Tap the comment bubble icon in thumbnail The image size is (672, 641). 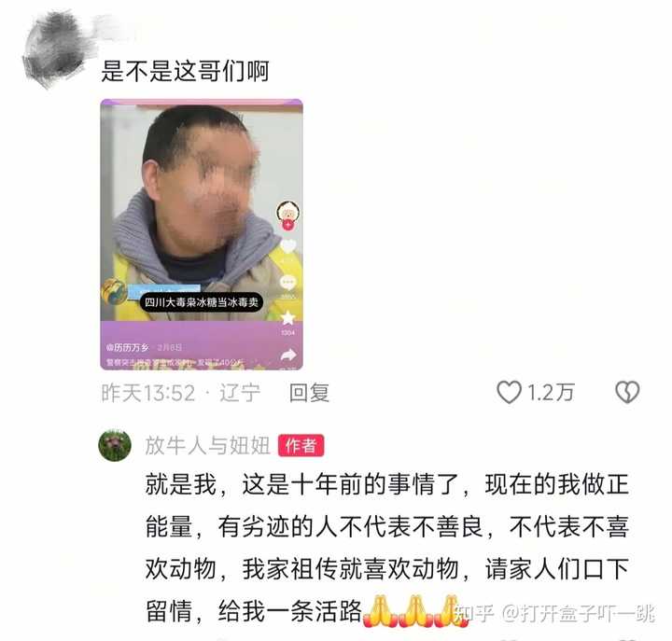coord(287,283)
